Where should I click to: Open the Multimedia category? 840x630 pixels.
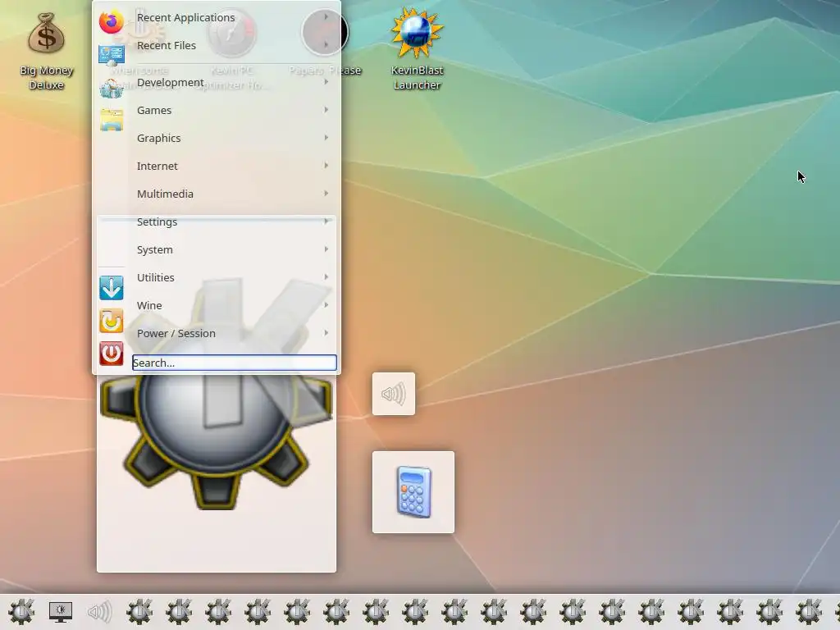234,194
